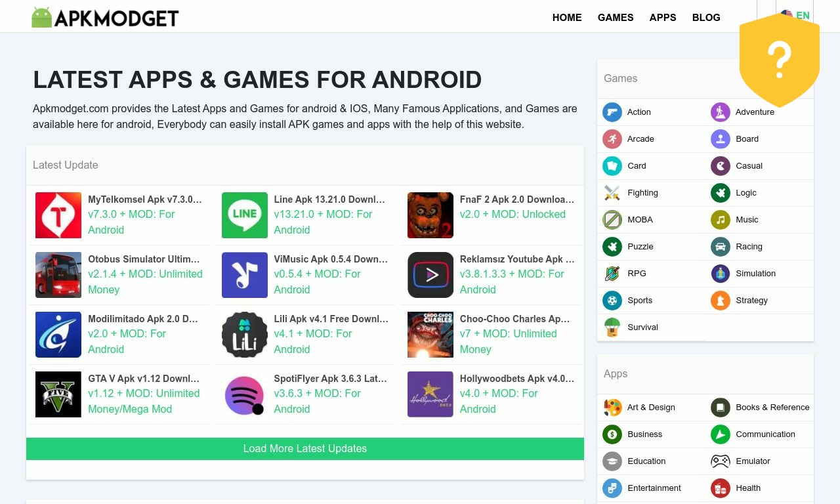Click the LiLi app thumbnail
The height and width of the screenshot is (504, 840).
tap(245, 335)
